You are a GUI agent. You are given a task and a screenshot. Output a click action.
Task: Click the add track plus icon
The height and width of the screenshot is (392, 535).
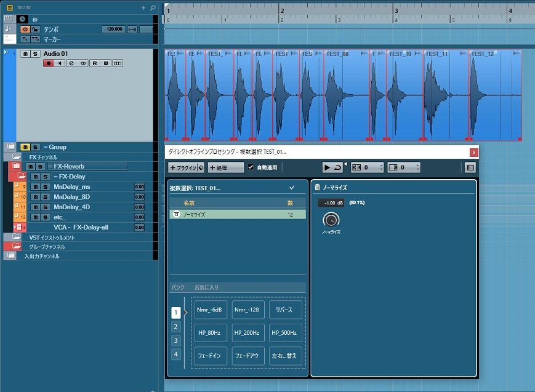[x=143, y=7]
